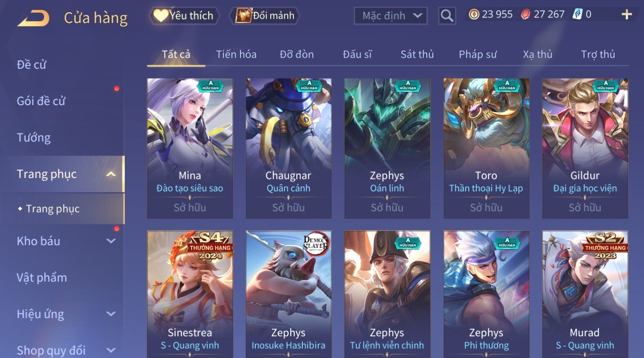
Task: Open the search magnifier icon
Action: tap(447, 16)
